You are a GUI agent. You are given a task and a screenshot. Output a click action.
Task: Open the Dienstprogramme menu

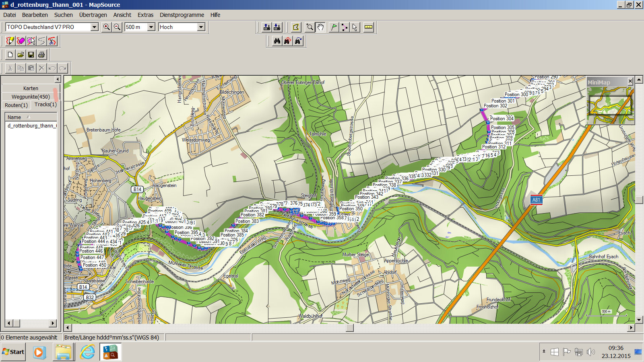tap(182, 15)
